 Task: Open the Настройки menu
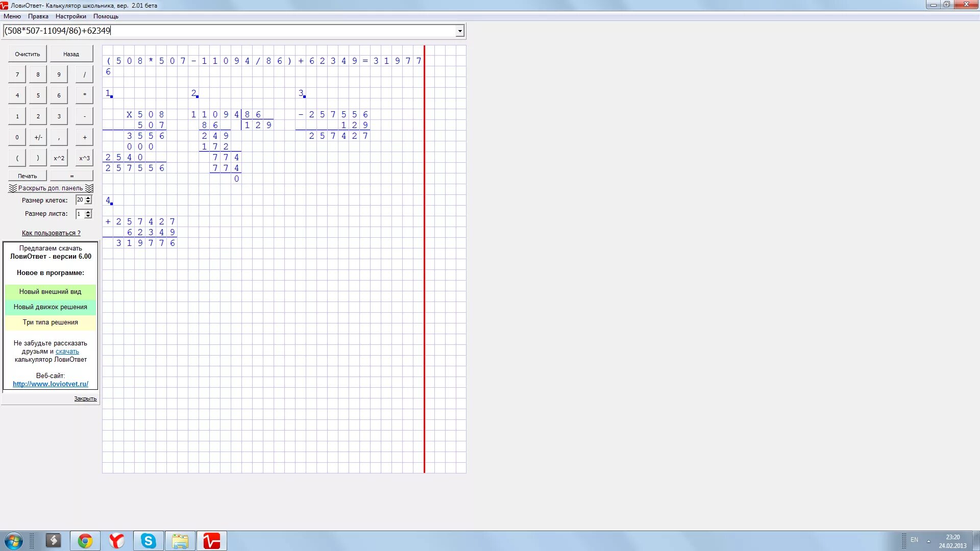70,16
